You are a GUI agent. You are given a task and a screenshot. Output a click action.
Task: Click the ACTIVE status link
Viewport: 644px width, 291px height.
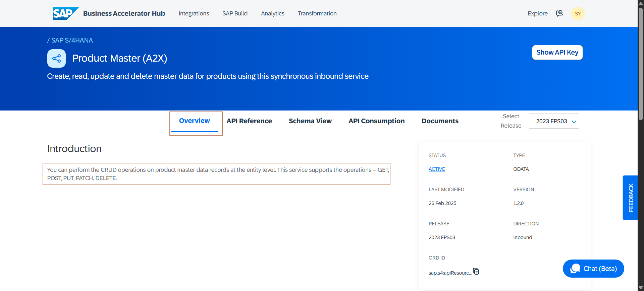pos(437,169)
